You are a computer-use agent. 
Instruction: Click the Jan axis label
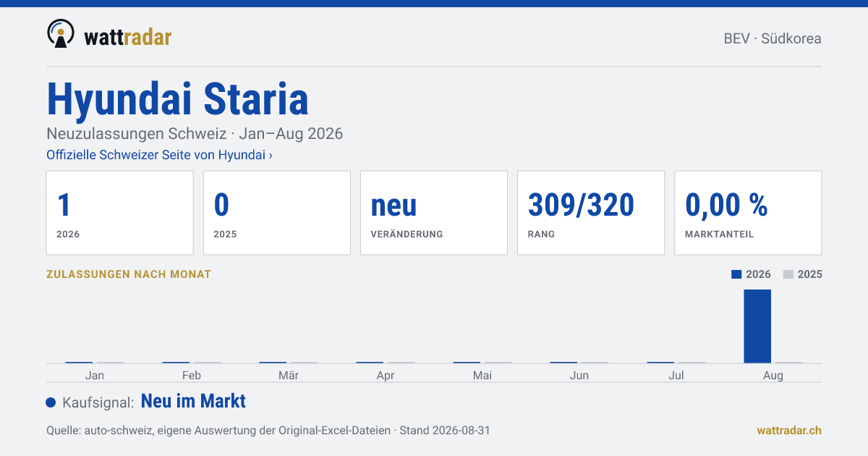(x=94, y=375)
